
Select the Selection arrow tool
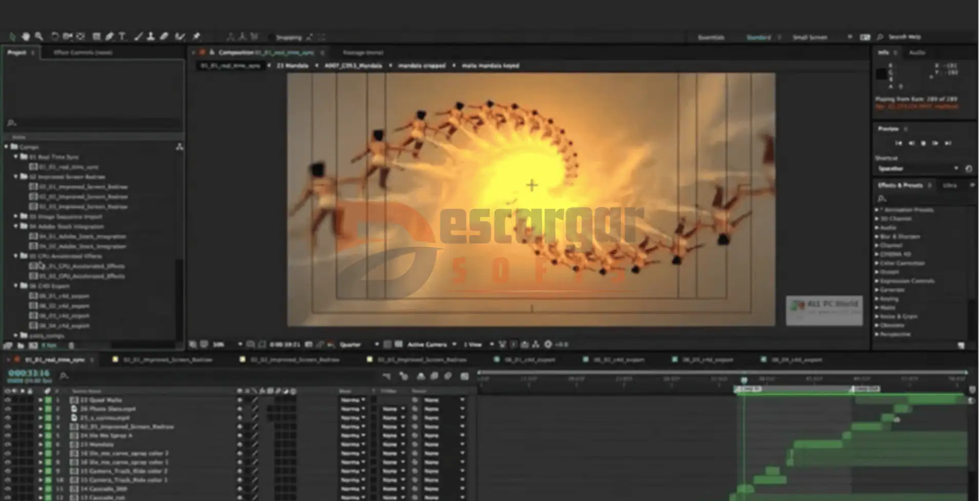(x=12, y=37)
